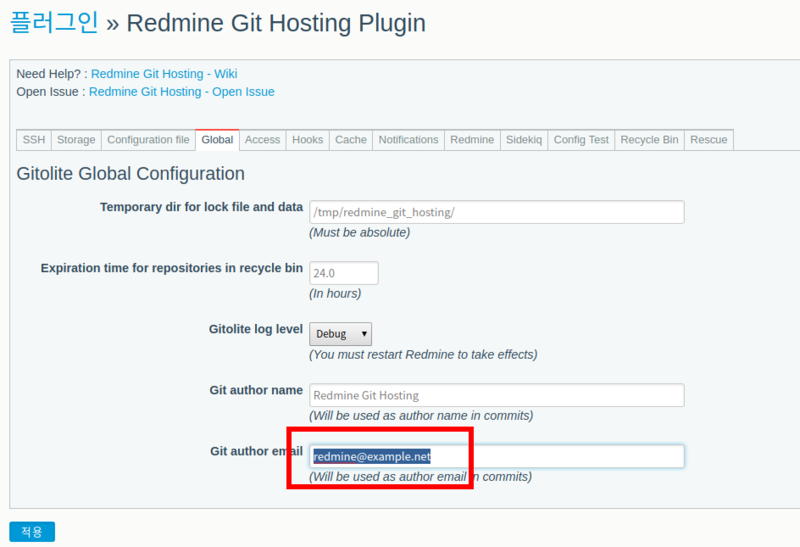800x547 pixels.
Task: Open the Hooks tab
Action: click(x=308, y=140)
